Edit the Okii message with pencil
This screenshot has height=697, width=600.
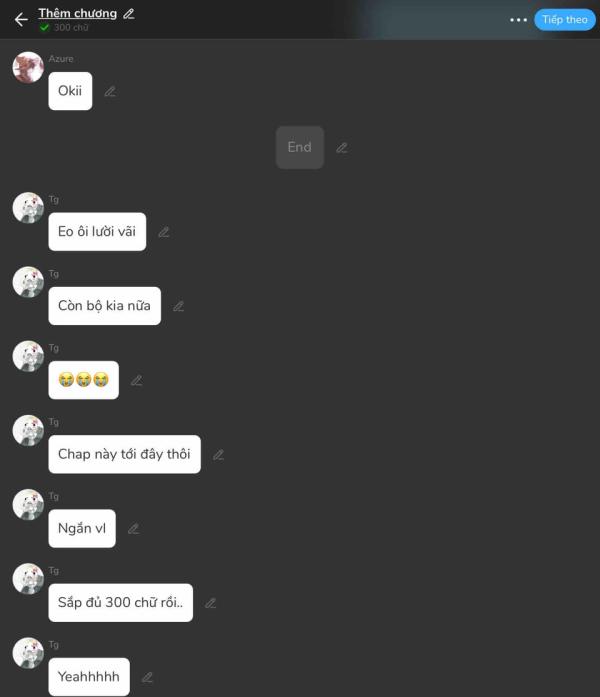(110, 92)
